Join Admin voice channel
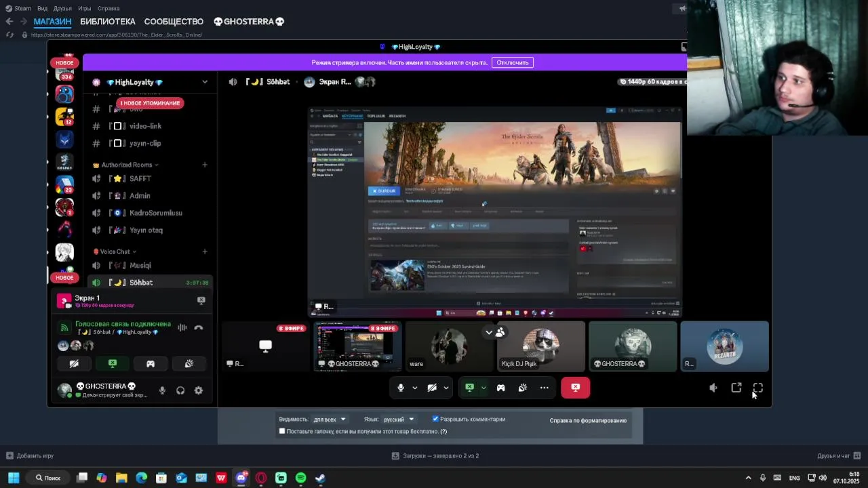The width and height of the screenshot is (868, 488). coord(140,196)
